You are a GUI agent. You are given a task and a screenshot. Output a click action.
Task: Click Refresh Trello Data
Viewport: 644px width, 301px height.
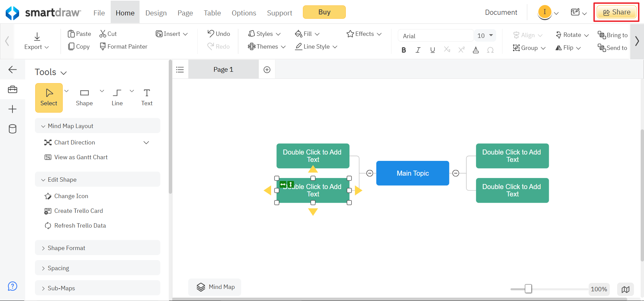coord(75,226)
